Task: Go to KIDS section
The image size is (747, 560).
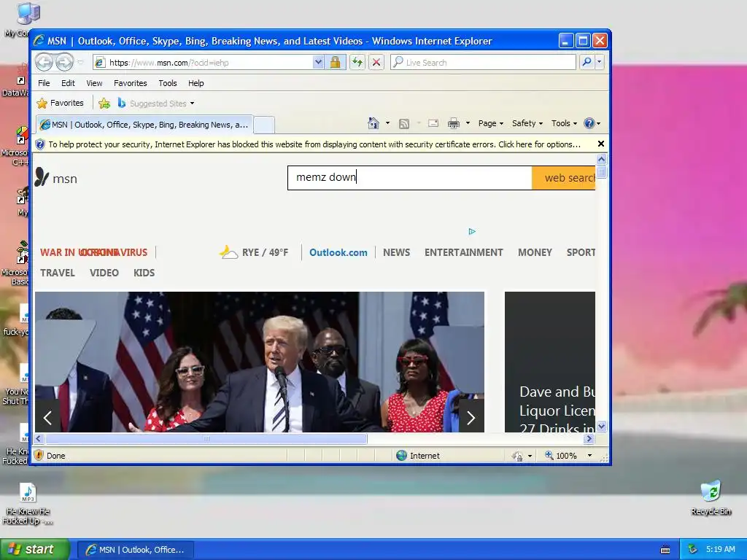Action: [x=144, y=273]
